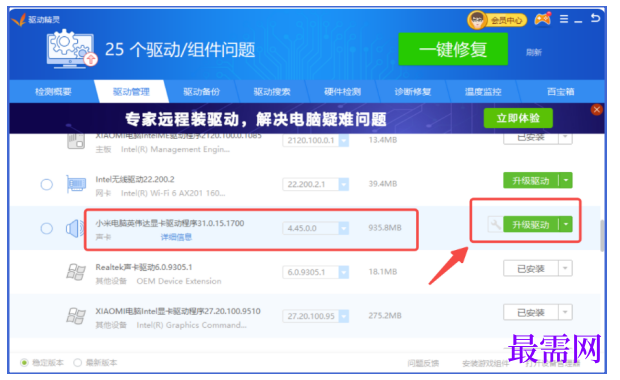
Task: Switch to the 检测概要 tab
Action: pos(53,92)
